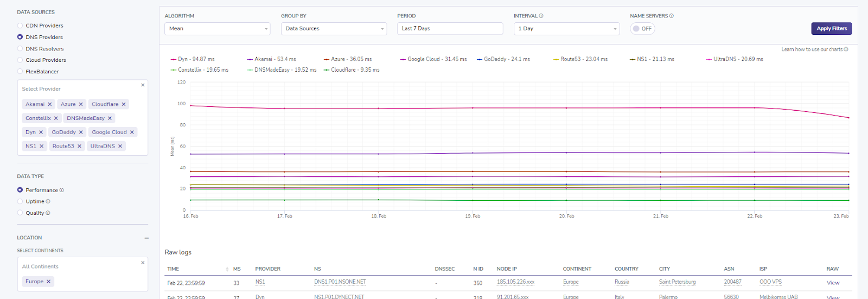This screenshot has width=868, height=299.
Task: Open the Period field Last 7 Days
Action: point(450,29)
